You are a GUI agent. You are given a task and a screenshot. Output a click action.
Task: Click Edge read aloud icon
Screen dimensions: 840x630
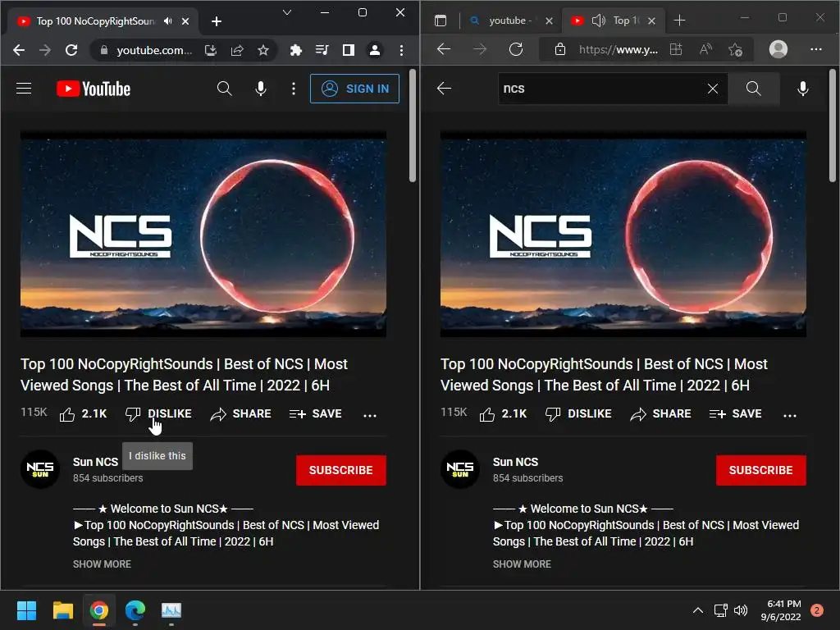pyautogui.click(x=706, y=50)
